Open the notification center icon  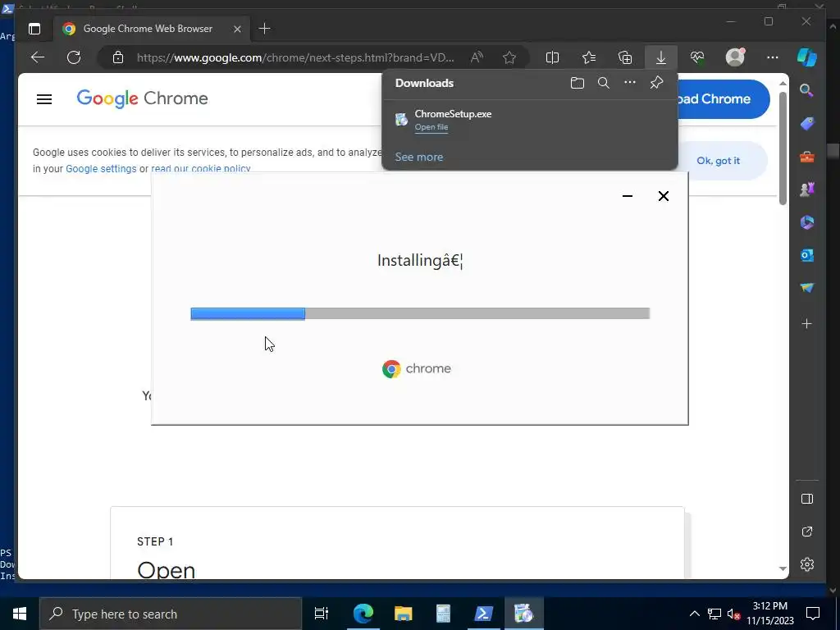(x=813, y=614)
